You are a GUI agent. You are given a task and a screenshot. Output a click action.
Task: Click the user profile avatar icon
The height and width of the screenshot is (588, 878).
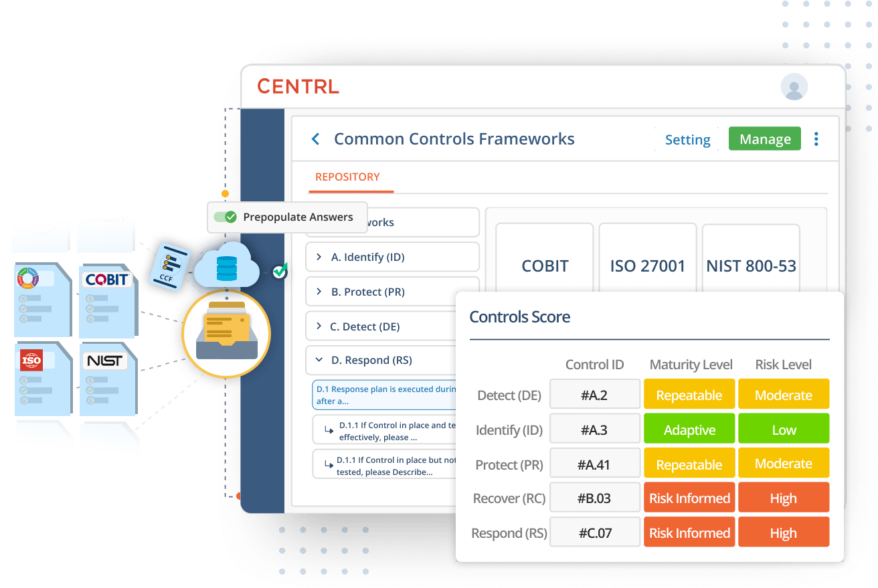794,87
